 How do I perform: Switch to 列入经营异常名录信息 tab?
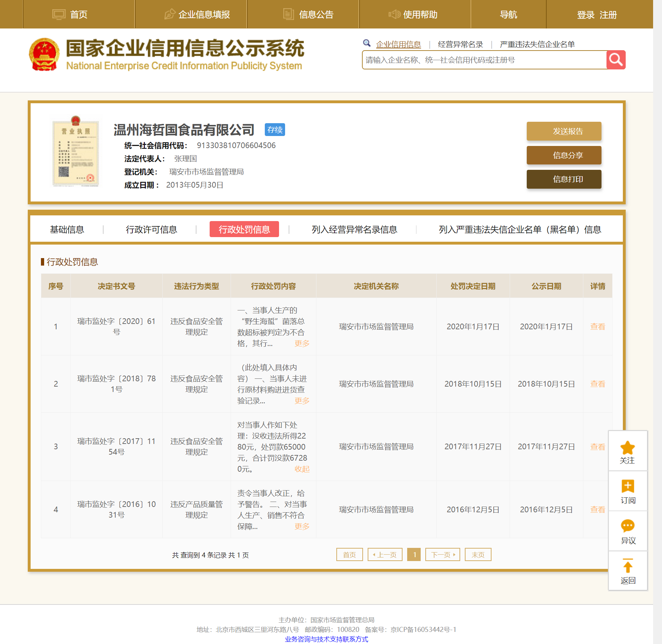click(354, 230)
